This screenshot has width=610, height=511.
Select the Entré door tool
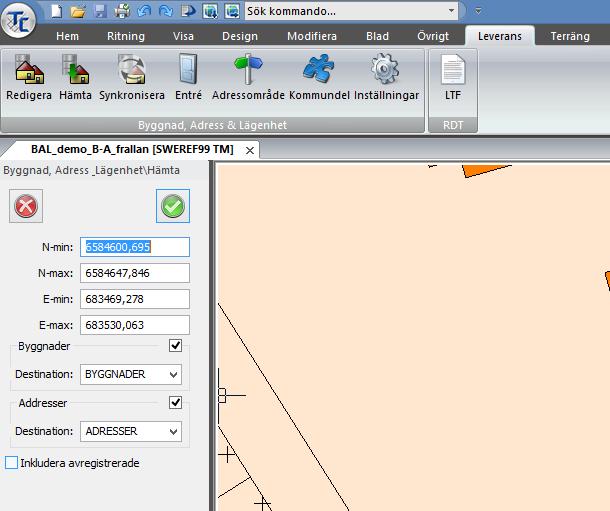pyautogui.click(x=188, y=77)
